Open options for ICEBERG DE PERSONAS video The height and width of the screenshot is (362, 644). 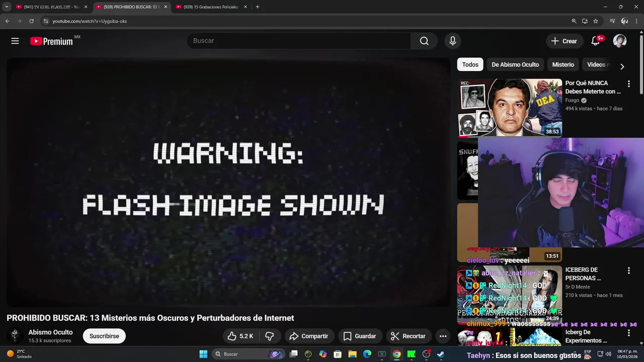tap(628, 271)
